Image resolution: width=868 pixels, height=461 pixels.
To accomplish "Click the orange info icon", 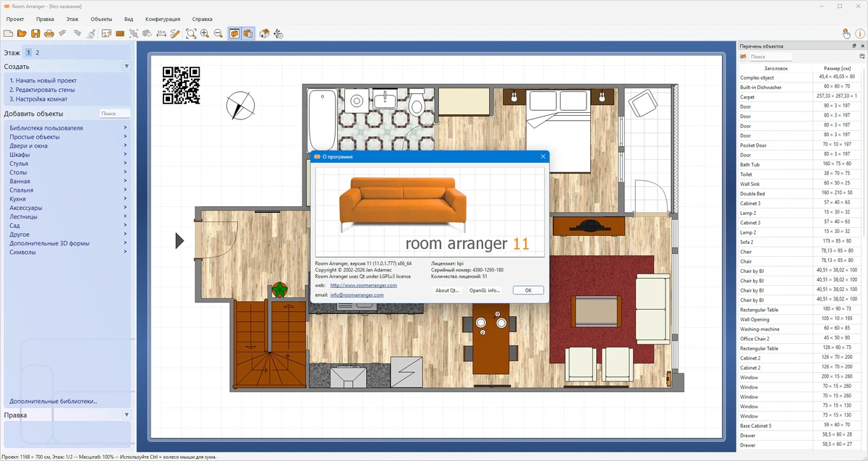I will coord(860,33).
